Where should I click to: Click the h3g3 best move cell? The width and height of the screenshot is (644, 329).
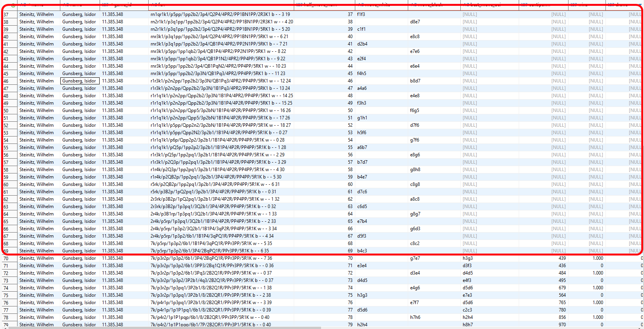[467, 258]
